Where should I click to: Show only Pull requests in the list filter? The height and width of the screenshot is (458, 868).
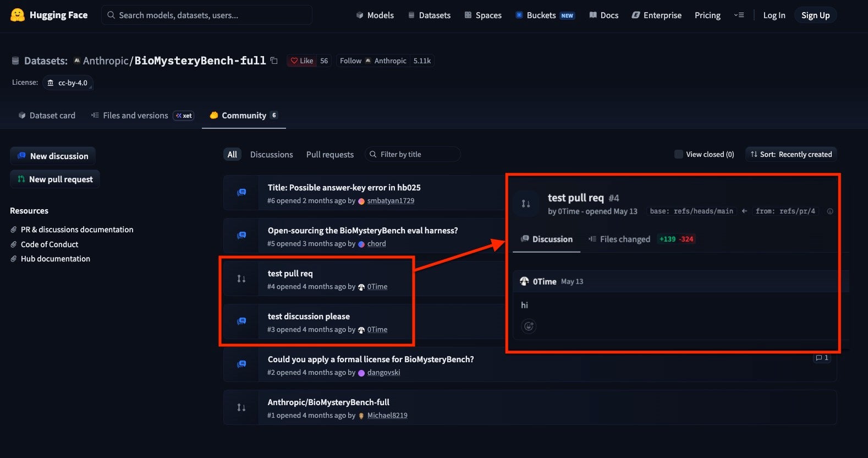coord(330,155)
